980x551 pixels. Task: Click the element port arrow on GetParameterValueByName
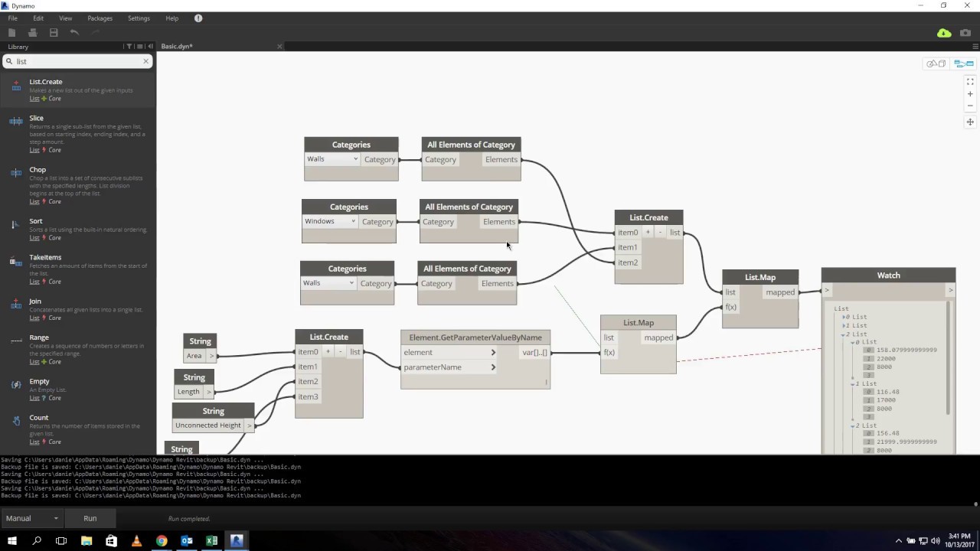[x=493, y=352]
